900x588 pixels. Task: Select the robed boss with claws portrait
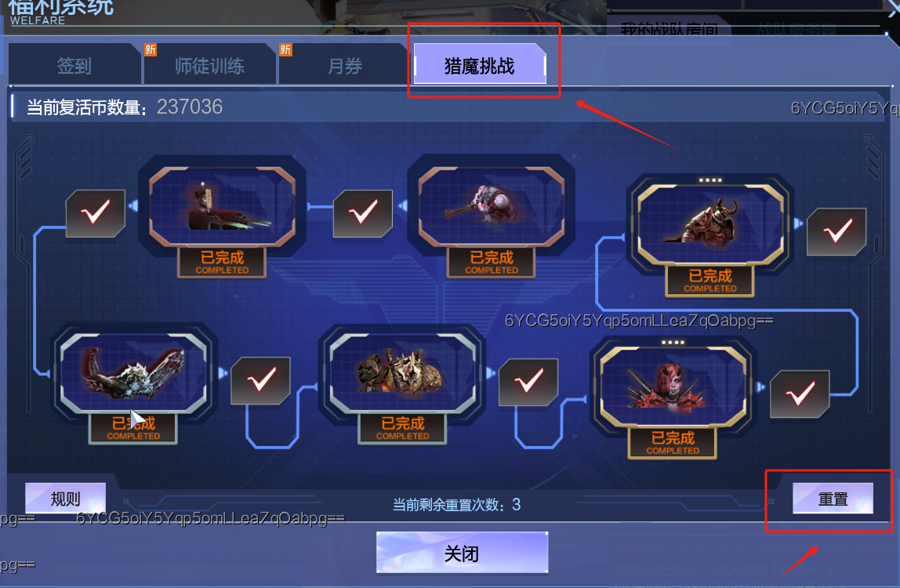(222, 207)
